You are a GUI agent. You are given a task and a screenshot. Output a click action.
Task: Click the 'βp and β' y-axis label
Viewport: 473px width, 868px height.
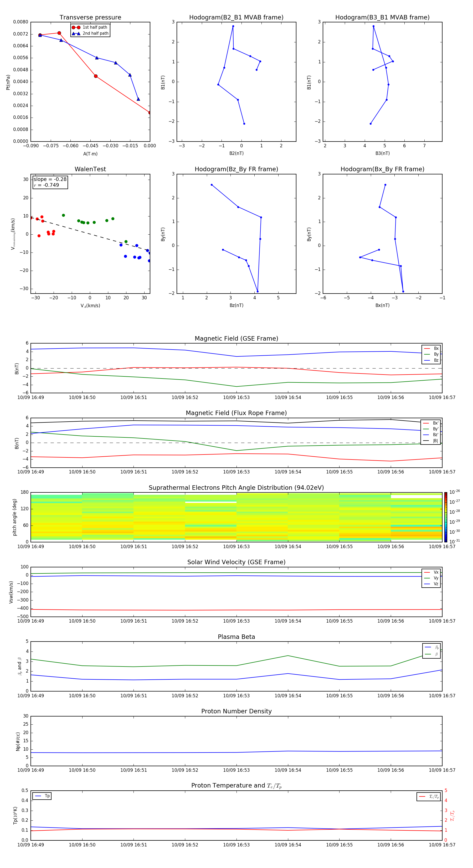19,666
